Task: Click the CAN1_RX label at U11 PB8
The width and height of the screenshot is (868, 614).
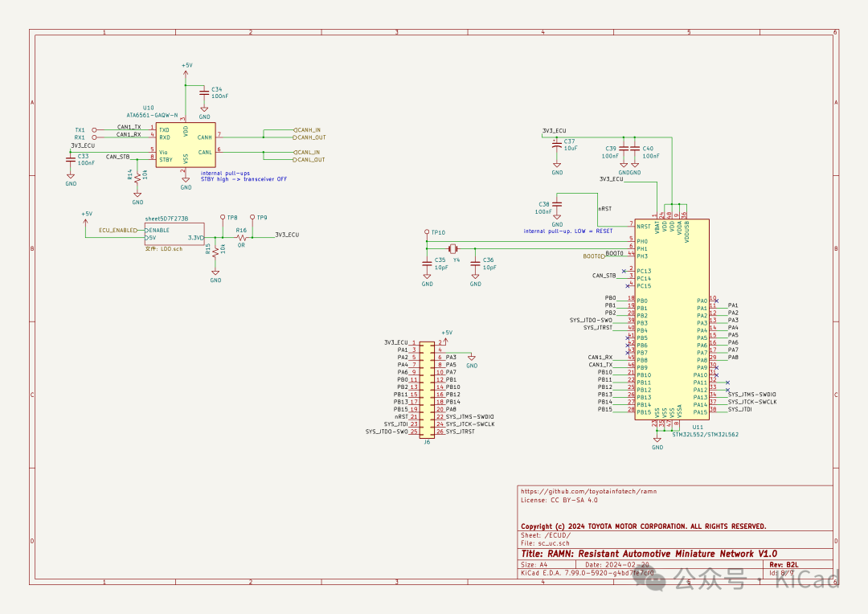Action: click(x=600, y=357)
